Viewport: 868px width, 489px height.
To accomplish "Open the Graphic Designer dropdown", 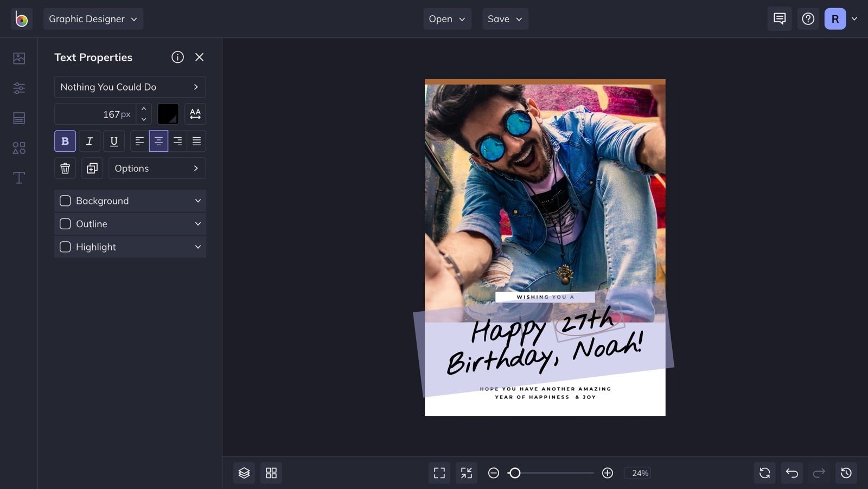I will [x=93, y=19].
